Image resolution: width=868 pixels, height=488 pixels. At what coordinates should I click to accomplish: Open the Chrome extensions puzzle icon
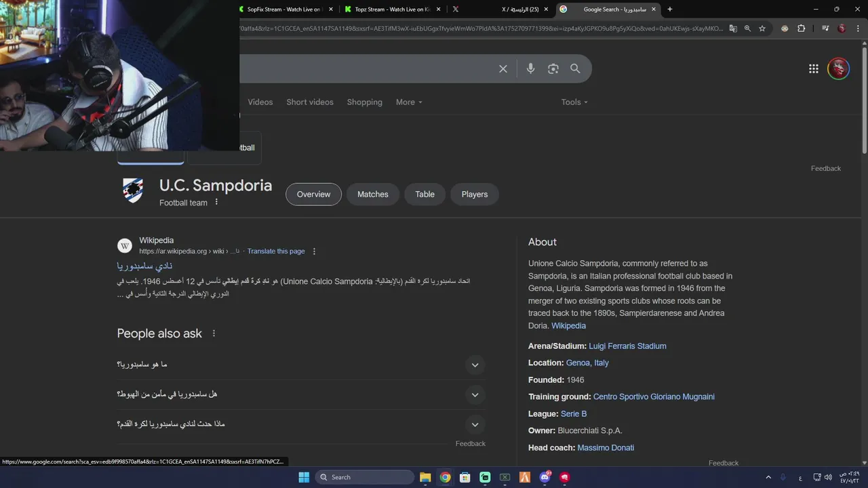click(x=802, y=28)
